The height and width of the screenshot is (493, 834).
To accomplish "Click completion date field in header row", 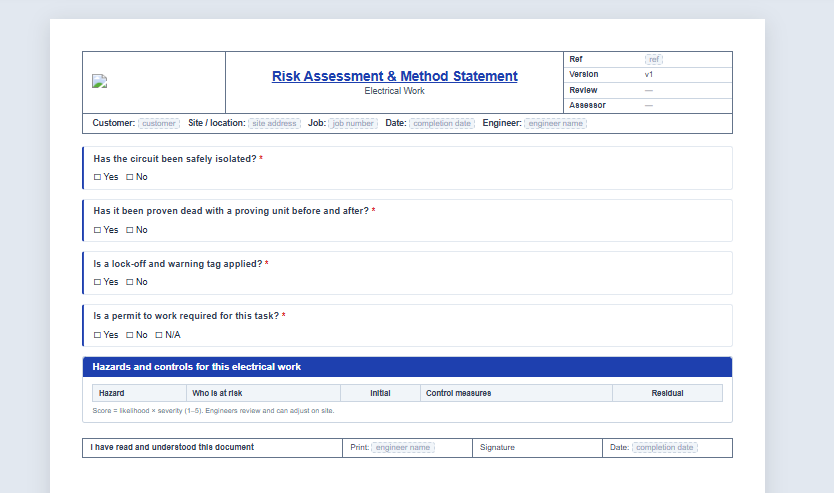I will [x=442, y=123].
